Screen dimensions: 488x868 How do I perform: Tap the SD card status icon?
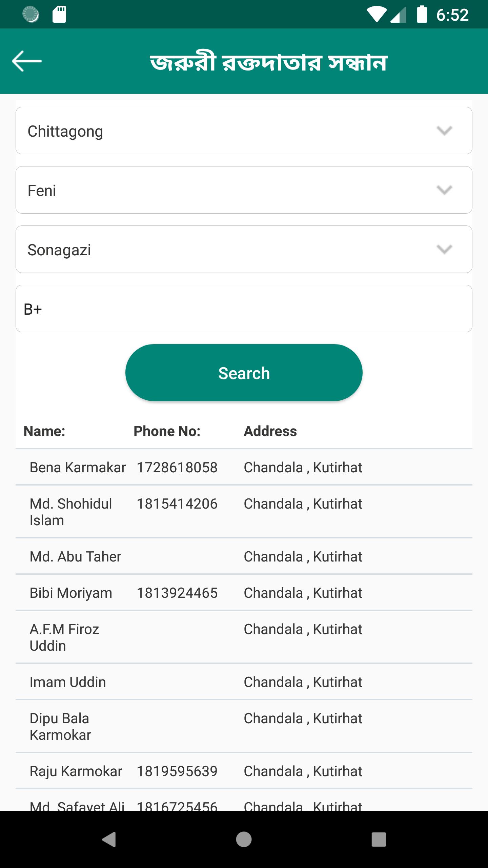(59, 15)
